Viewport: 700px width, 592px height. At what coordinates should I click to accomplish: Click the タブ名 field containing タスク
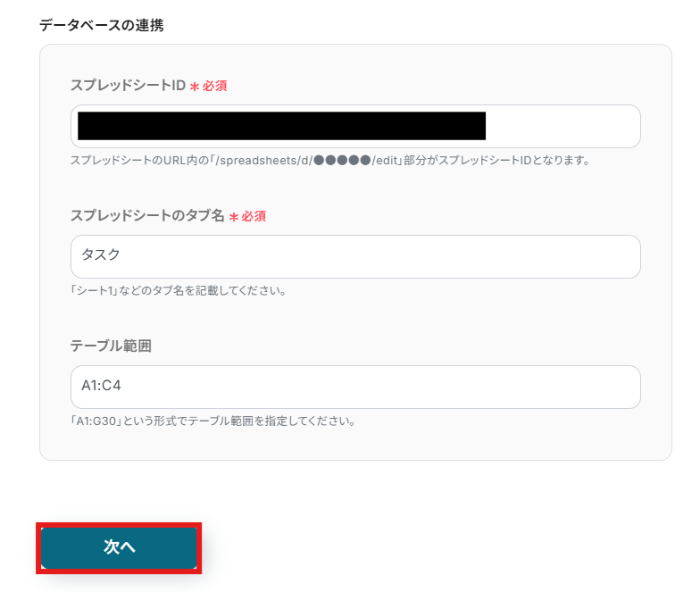(355, 256)
